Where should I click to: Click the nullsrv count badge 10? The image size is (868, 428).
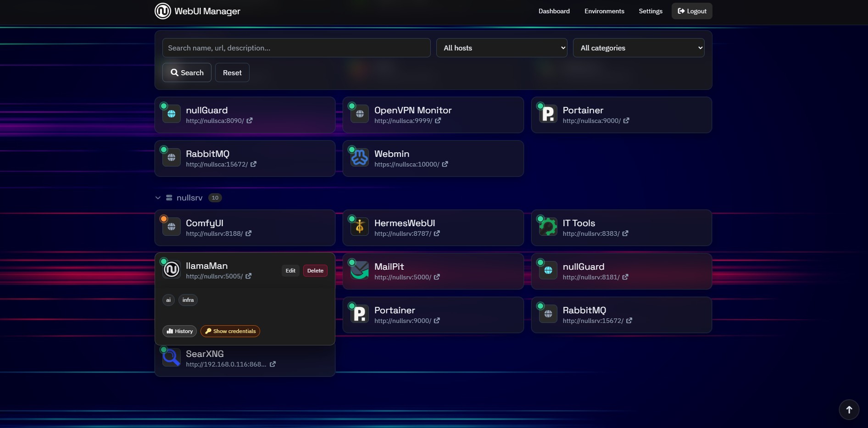(215, 198)
